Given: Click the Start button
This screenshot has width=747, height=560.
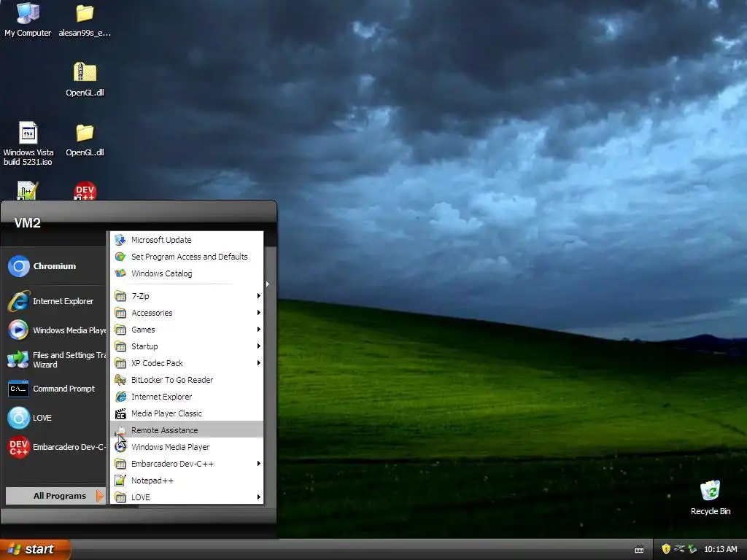Looking at the screenshot, I should tap(35, 549).
